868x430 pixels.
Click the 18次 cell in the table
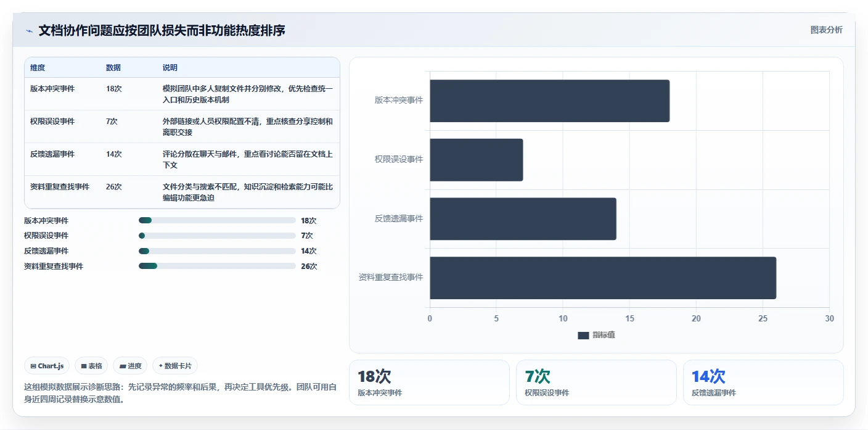(114, 89)
